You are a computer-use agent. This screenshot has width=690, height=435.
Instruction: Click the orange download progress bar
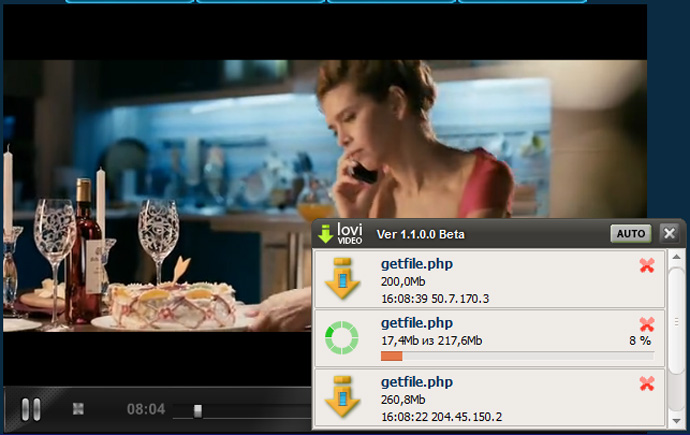518,356
